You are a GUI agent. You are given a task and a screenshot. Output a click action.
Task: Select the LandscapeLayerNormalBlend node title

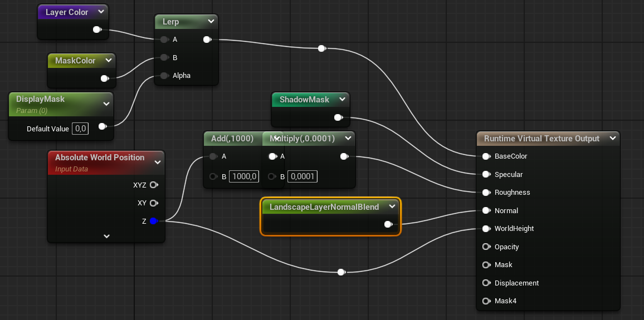324,207
